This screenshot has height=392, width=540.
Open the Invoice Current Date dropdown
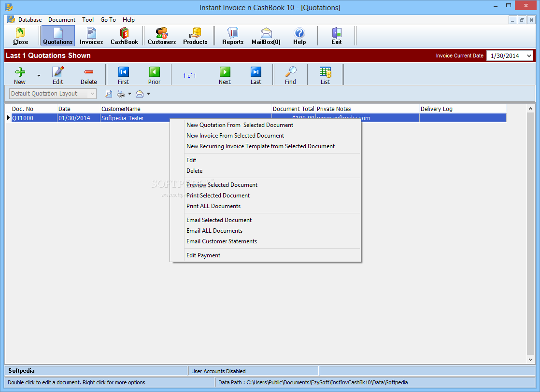[x=529, y=56]
